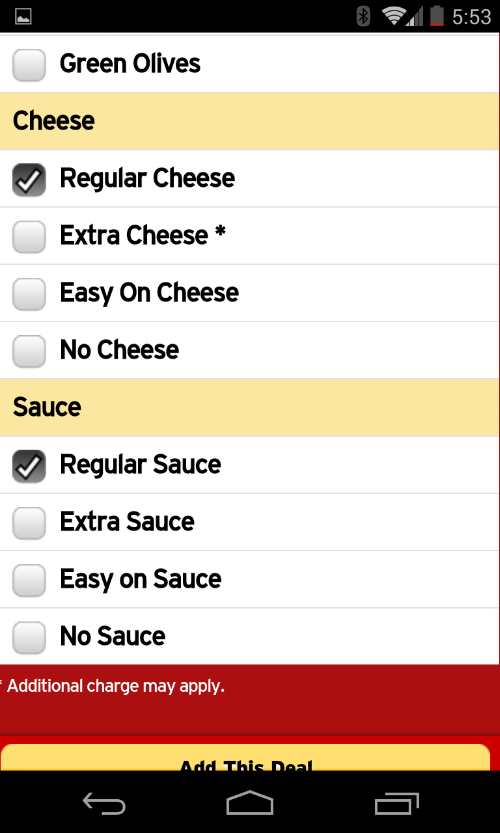
Task: Tap the Add This Deal button
Action: coord(245,758)
